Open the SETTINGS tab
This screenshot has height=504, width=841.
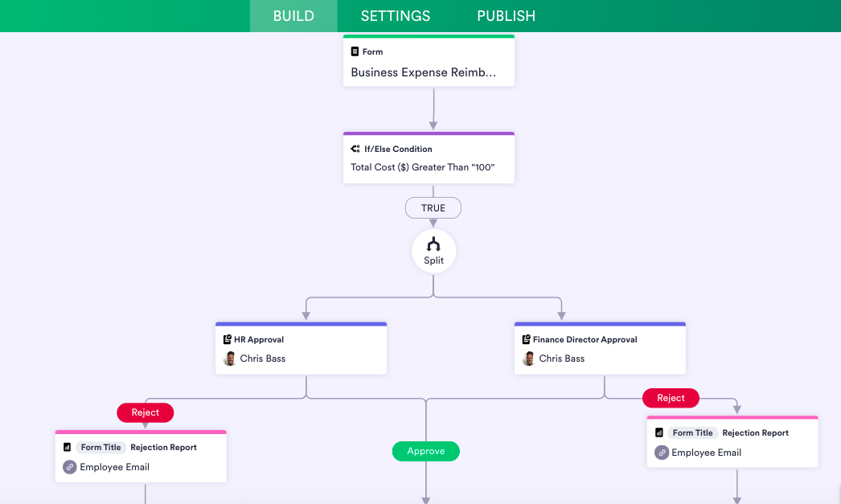point(396,16)
